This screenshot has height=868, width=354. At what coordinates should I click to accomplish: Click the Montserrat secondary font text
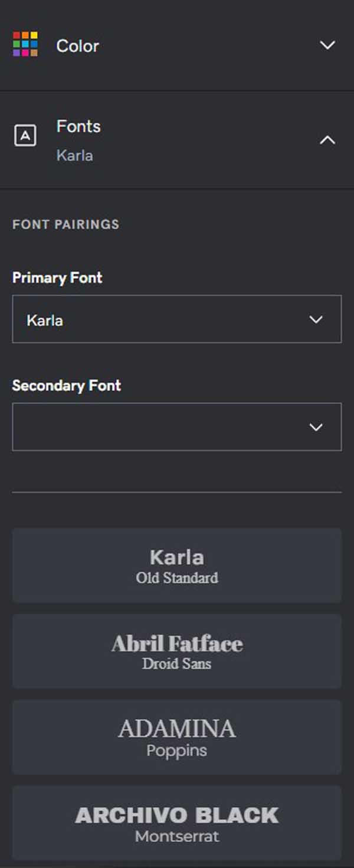pos(177,836)
